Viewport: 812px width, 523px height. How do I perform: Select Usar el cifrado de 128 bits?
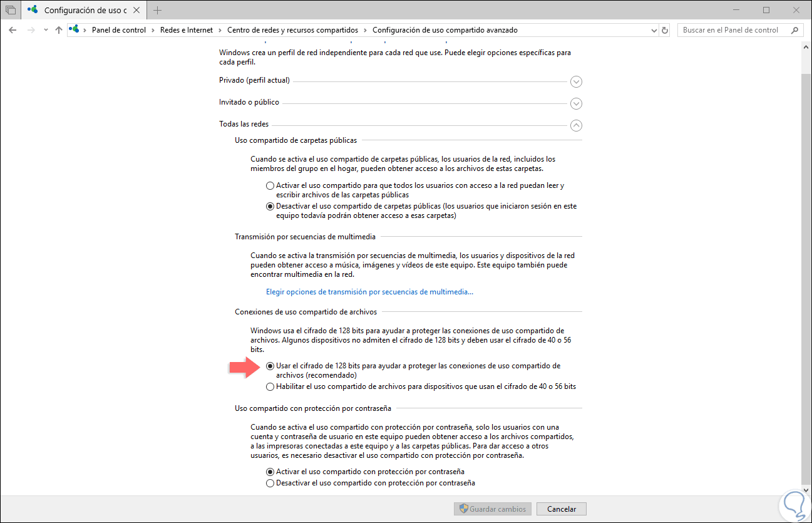[270, 366]
